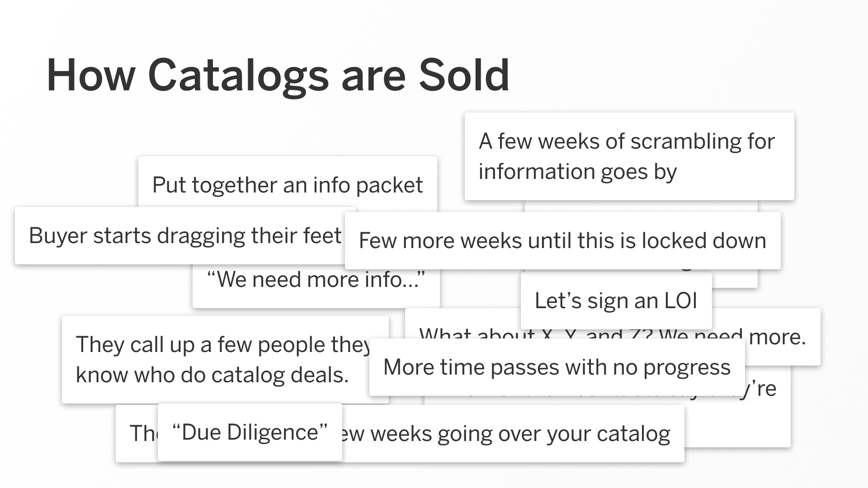Click 'More time passes with no progress' card
Image resolution: width=868 pixels, height=488 pixels.
[557, 367]
